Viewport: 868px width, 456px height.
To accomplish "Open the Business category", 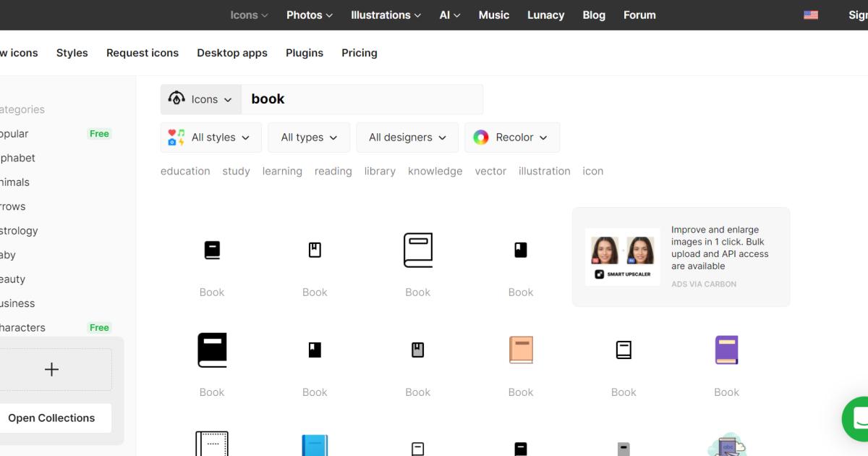I will [x=17, y=303].
